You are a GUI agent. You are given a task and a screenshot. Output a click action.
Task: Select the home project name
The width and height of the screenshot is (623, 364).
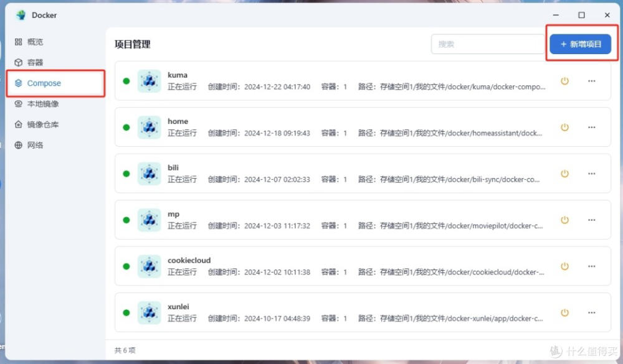178,121
